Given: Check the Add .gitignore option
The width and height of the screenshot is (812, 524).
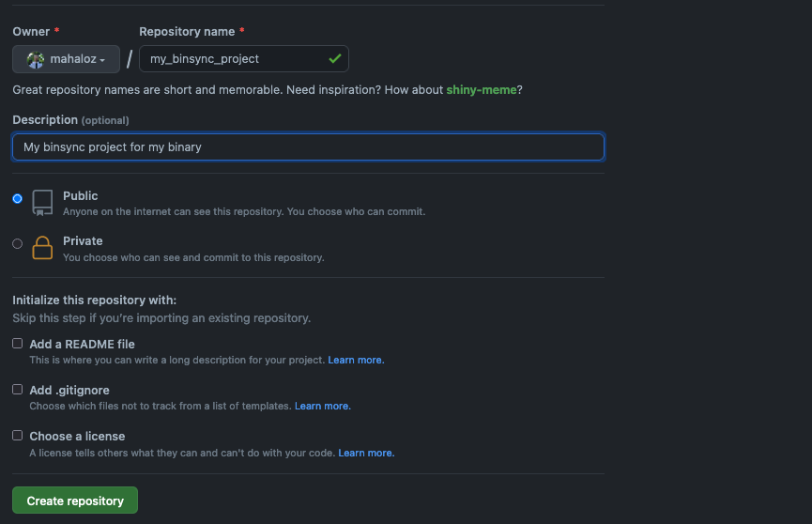Looking at the screenshot, I should pos(18,389).
